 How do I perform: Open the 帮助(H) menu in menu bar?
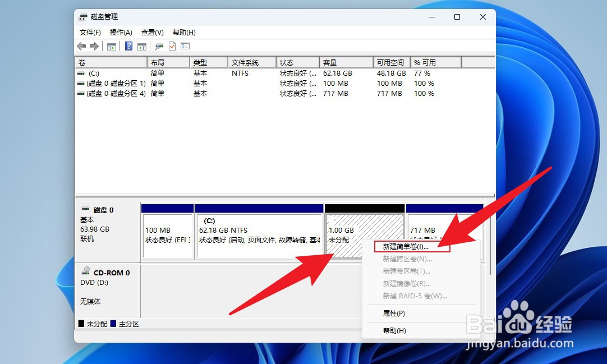(x=184, y=33)
